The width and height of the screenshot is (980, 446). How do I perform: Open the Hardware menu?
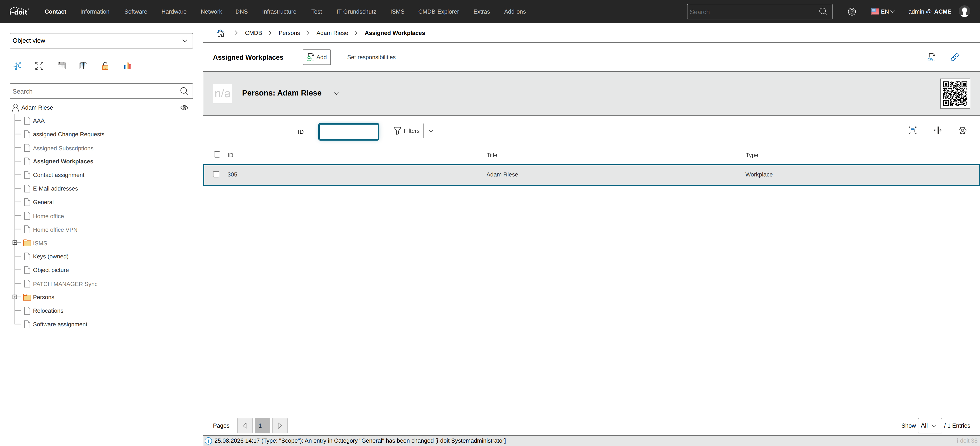tap(174, 12)
